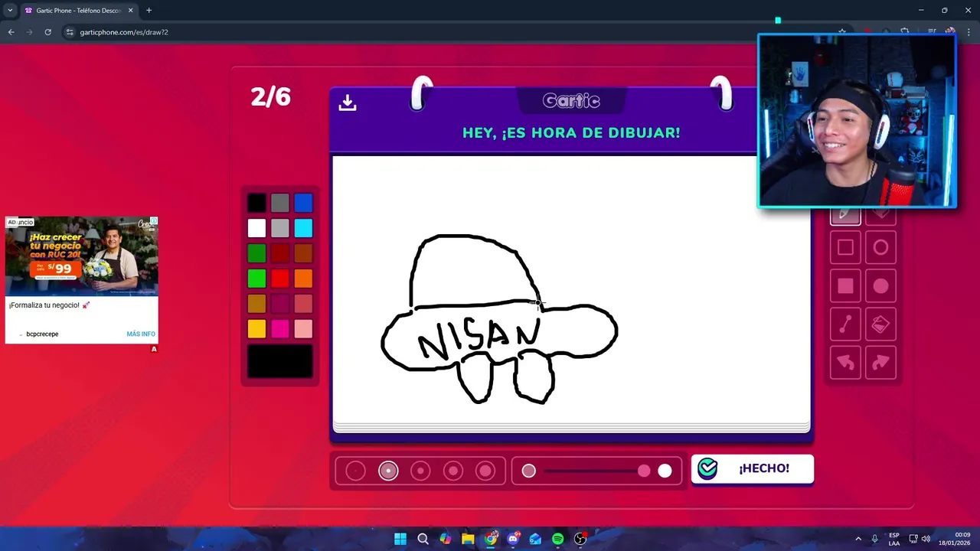
Task: Reload the Gartic Phone page
Action: [47, 32]
